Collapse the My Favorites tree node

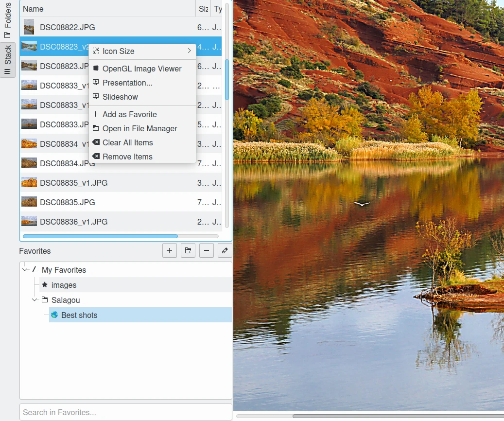coord(25,270)
